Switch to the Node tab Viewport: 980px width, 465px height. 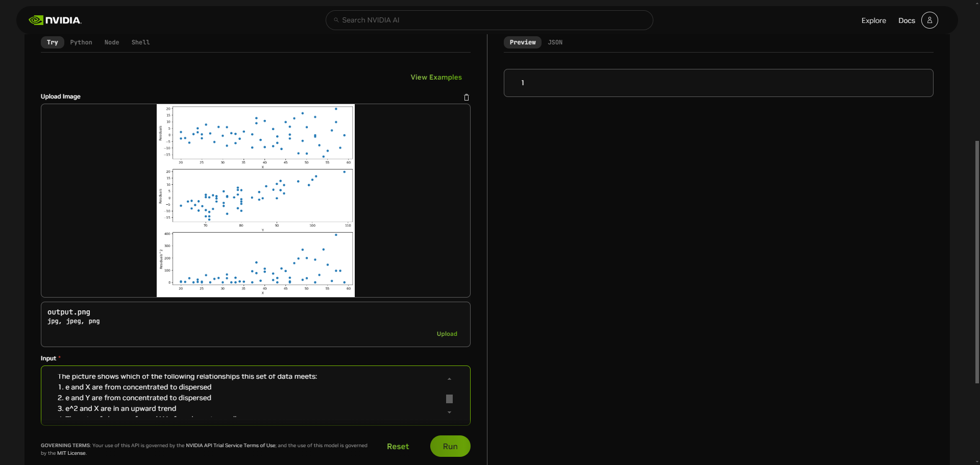pyautogui.click(x=112, y=42)
